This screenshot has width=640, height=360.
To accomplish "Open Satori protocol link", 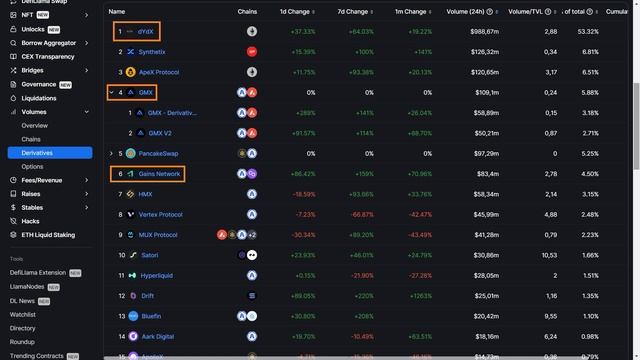I will coord(149,255).
